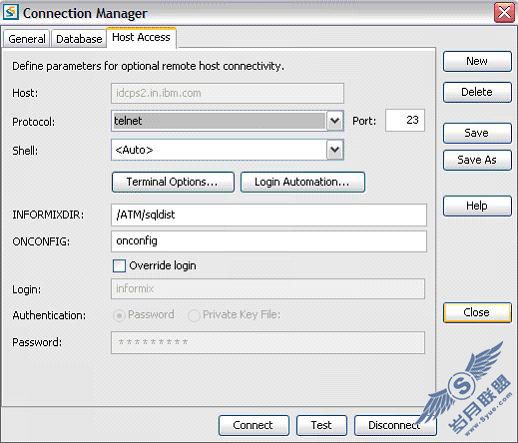Open the Protocol telnet dropdown arrow
Viewport: 518px width, 443px height.
tap(335, 121)
